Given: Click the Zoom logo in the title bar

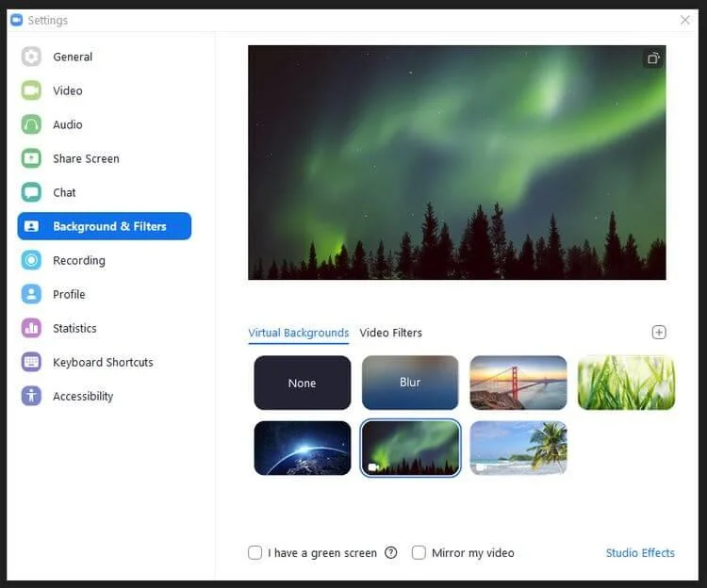Looking at the screenshot, I should (17, 20).
